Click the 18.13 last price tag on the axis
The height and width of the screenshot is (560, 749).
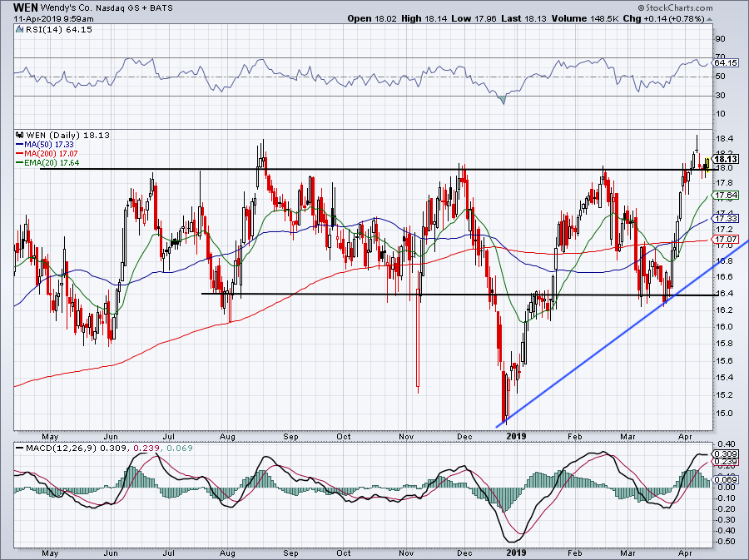coord(726,159)
